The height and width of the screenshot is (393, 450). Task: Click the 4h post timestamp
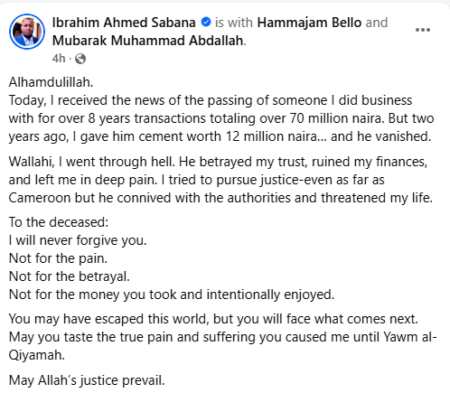click(59, 58)
